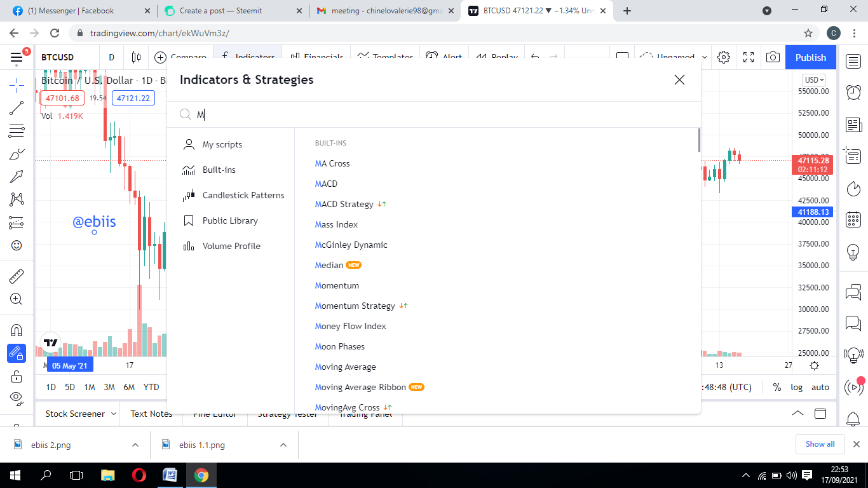Take a chart snapshot with camera
868x488 pixels.
point(773,57)
